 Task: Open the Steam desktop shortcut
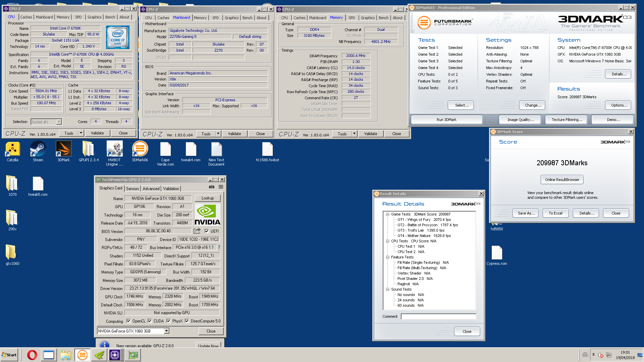pyautogui.click(x=38, y=152)
